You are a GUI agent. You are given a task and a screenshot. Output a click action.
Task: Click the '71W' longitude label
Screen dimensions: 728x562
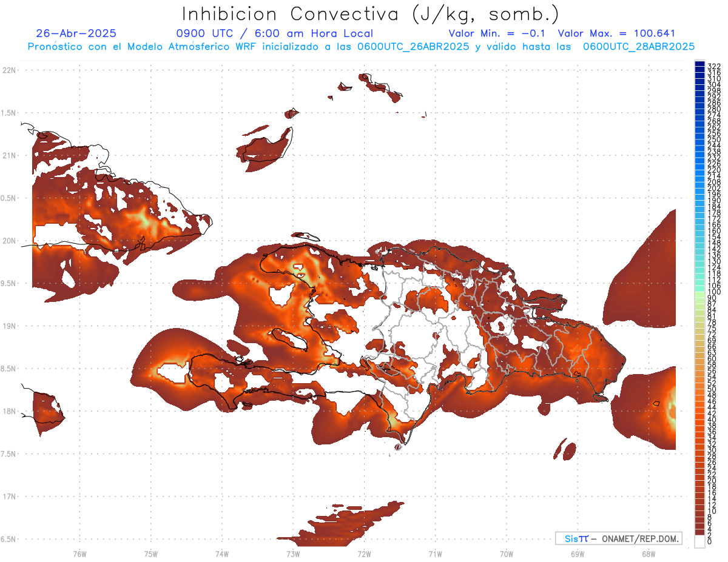pyautogui.click(x=435, y=554)
